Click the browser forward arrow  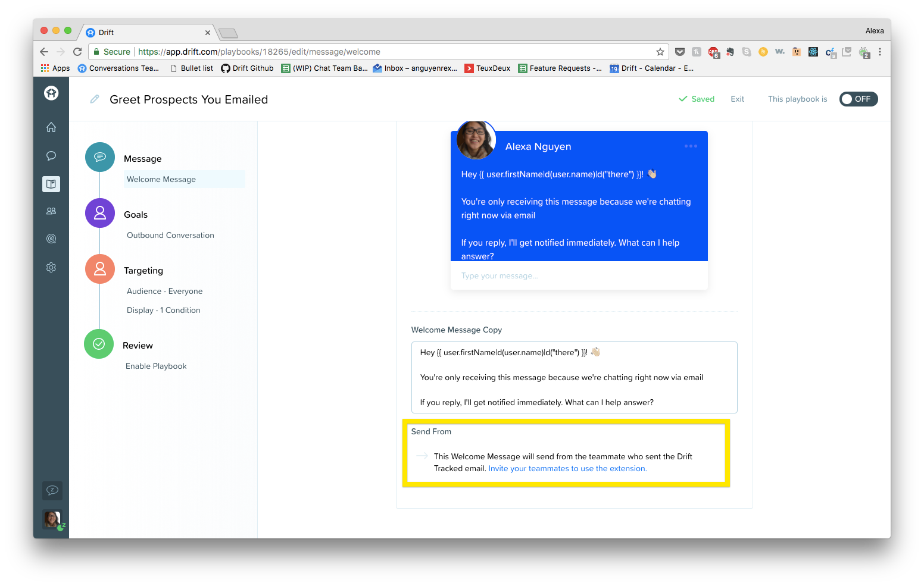click(60, 52)
